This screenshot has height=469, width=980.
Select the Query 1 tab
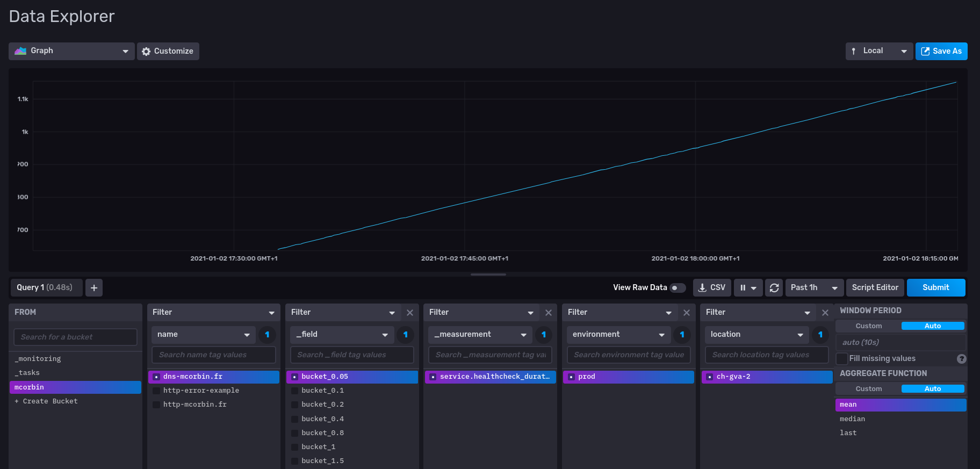[x=47, y=288]
